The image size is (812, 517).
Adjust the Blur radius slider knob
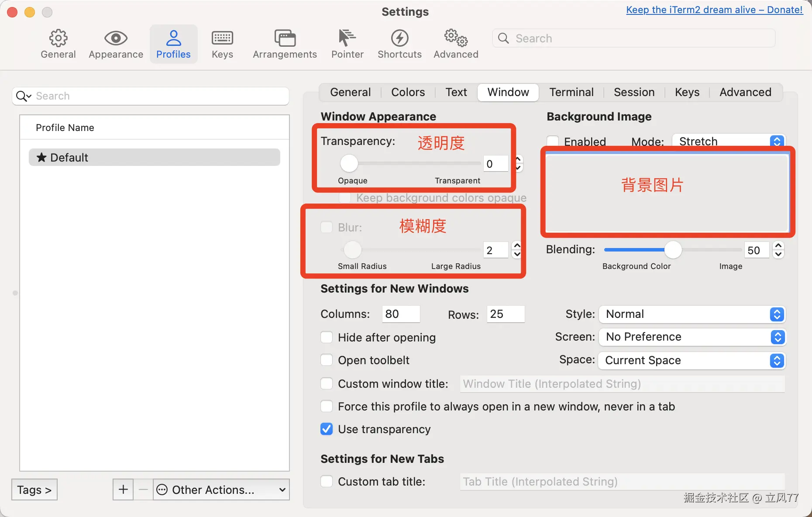353,250
